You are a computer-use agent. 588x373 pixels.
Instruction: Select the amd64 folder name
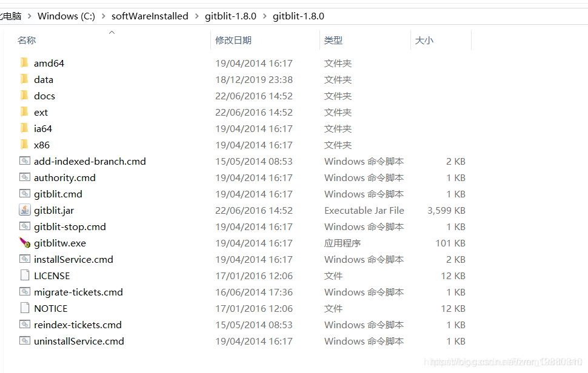pyautogui.click(x=49, y=64)
